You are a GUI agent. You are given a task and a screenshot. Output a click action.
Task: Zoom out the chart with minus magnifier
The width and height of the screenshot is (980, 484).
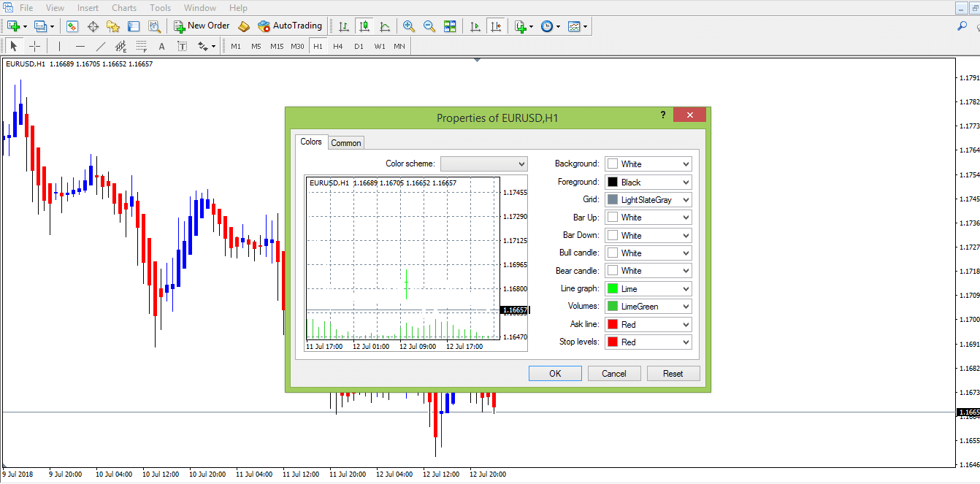point(429,26)
